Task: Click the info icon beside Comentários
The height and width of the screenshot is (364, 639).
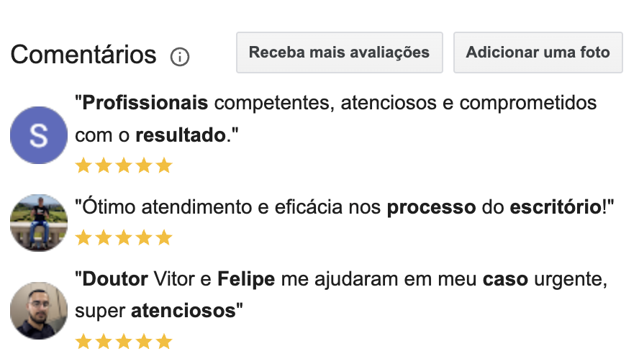Action: (180, 56)
